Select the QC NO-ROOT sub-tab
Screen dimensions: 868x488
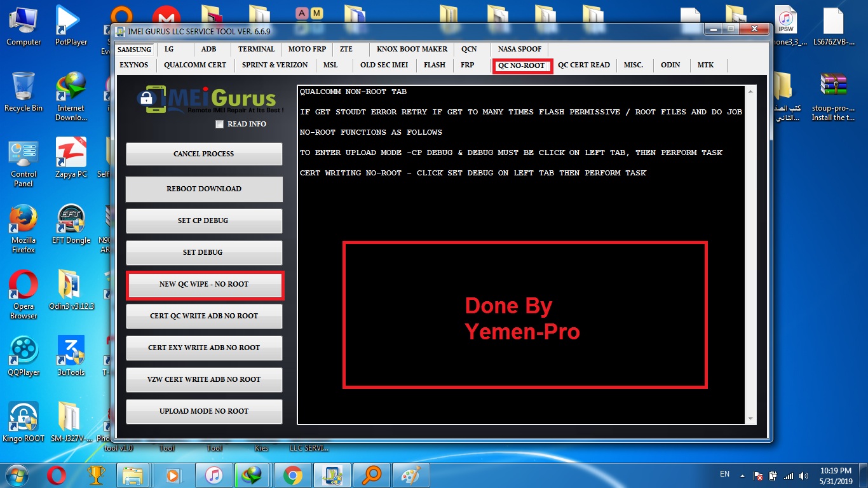coord(522,65)
